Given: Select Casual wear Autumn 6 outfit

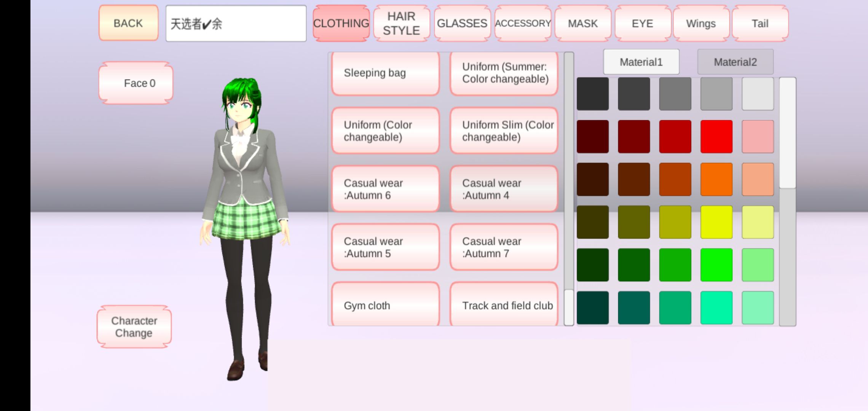Looking at the screenshot, I should tap(385, 189).
